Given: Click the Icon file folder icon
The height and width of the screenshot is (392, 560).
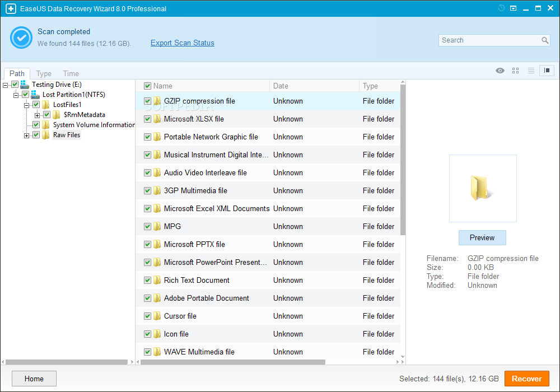Looking at the screenshot, I should tap(157, 334).
